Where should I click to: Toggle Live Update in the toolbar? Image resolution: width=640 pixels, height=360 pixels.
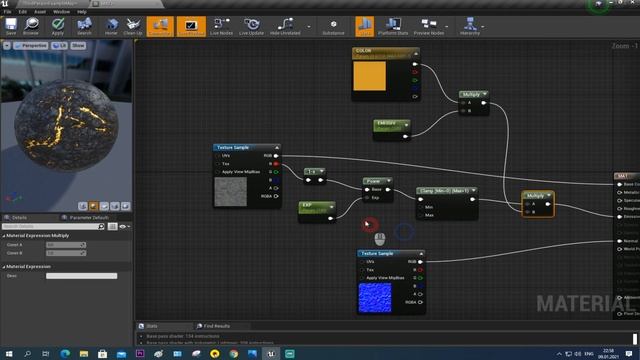[251, 26]
